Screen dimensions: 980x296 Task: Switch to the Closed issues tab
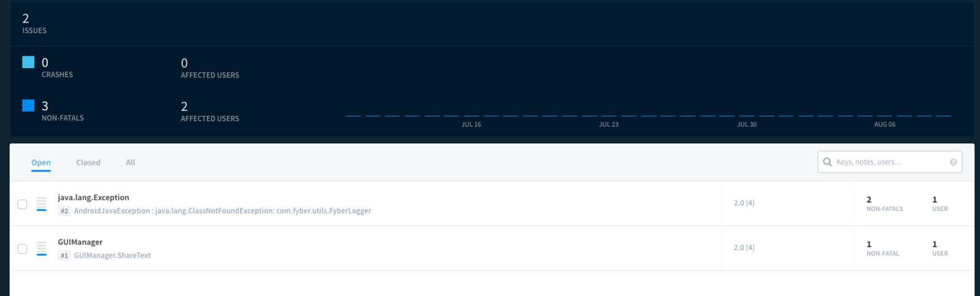tap(88, 162)
